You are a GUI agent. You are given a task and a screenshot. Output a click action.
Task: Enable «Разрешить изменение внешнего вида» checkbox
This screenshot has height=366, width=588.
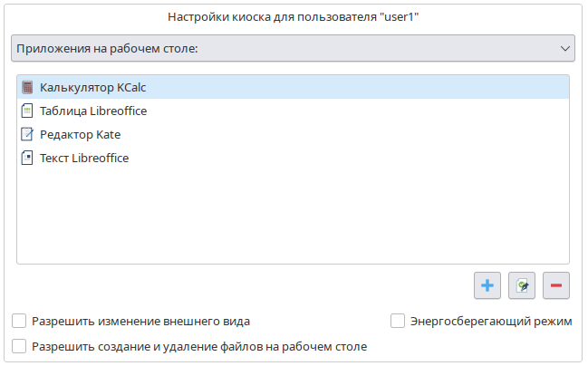19,321
